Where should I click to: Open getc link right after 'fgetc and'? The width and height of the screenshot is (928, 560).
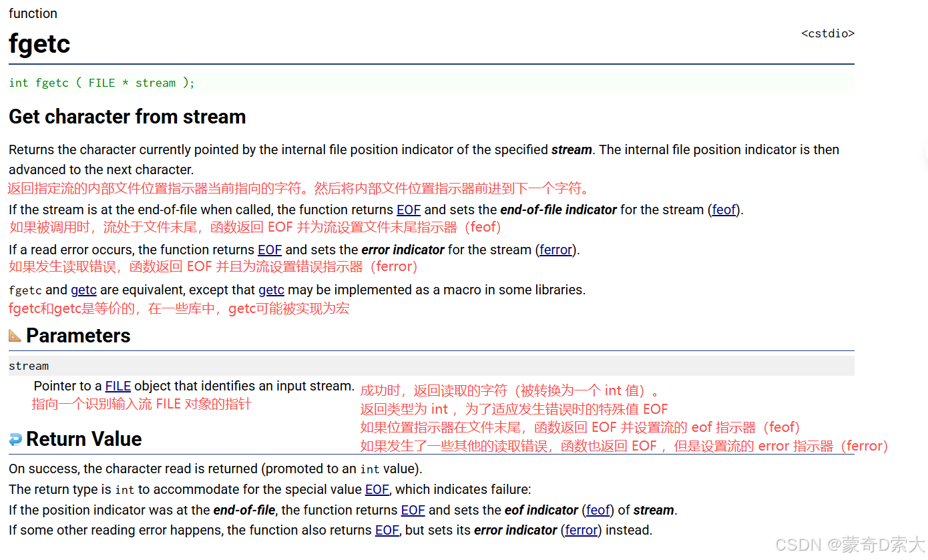(84, 290)
